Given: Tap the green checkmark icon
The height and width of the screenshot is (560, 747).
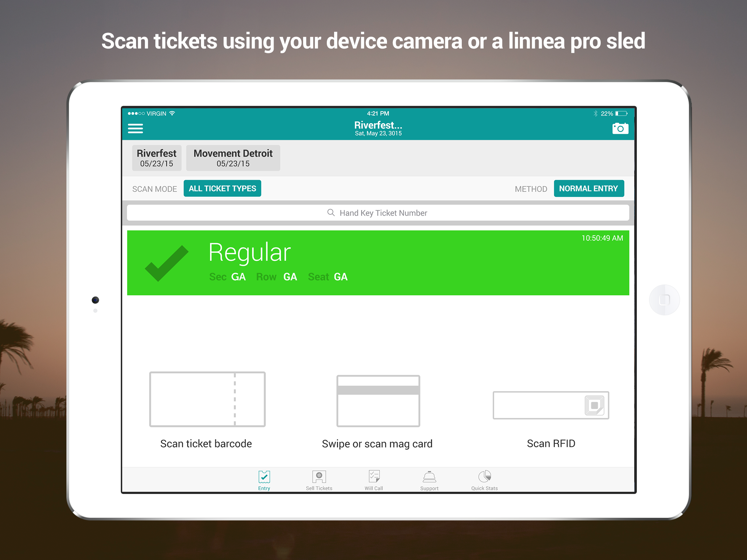Looking at the screenshot, I should click(167, 263).
